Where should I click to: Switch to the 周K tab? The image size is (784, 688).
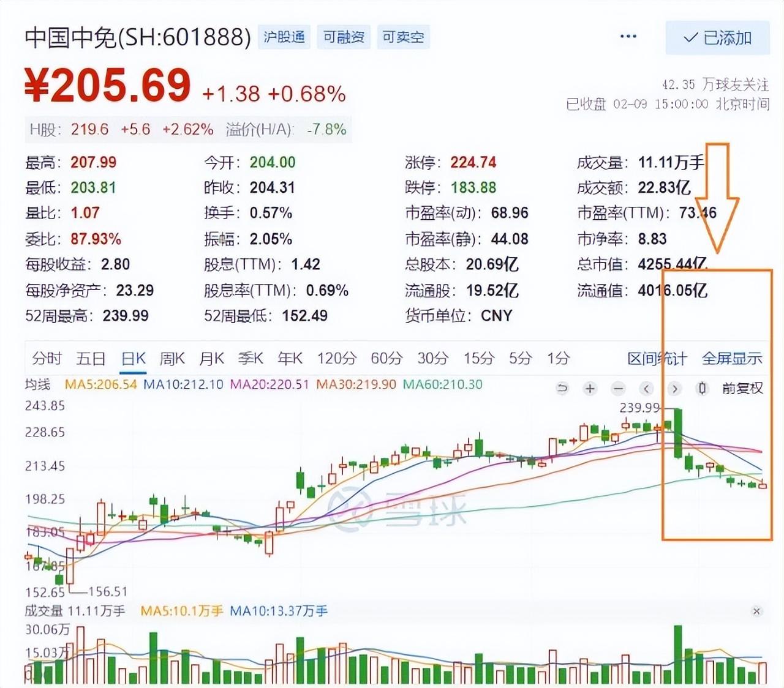(x=172, y=358)
